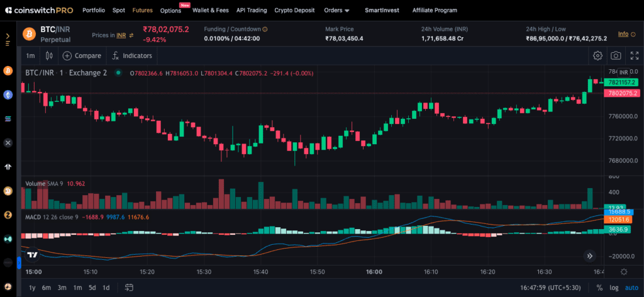
Task: Click the orange 12051.6 signal value label
Action: coord(619,220)
